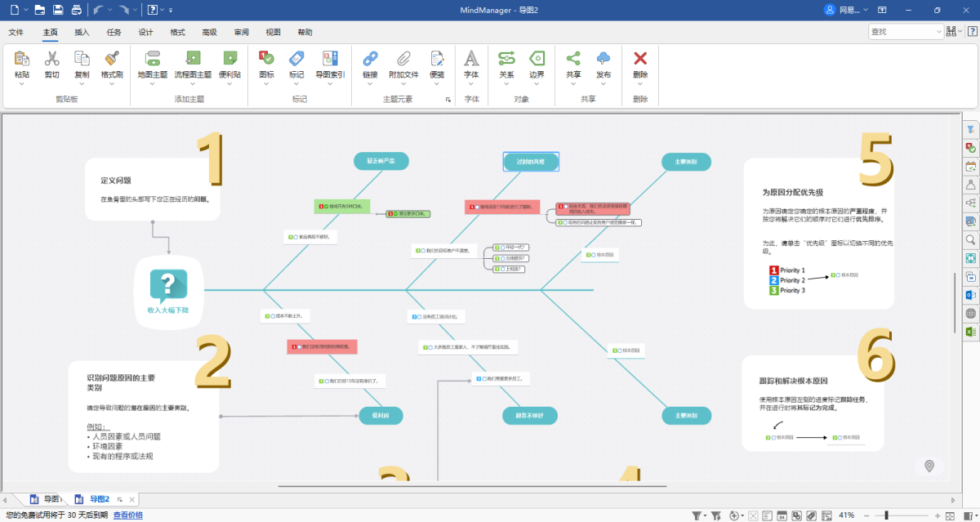This screenshot has height=522, width=980.
Task: Click the Save icon in quick access toolbar
Action: point(58,10)
